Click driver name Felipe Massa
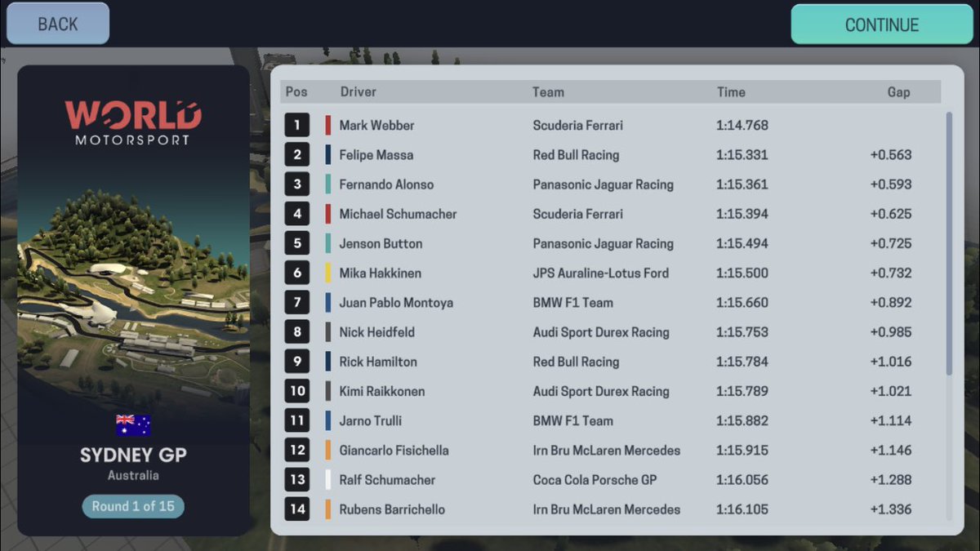Image resolution: width=980 pixels, height=551 pixels. pyautogui.click(x=376, y=154)
